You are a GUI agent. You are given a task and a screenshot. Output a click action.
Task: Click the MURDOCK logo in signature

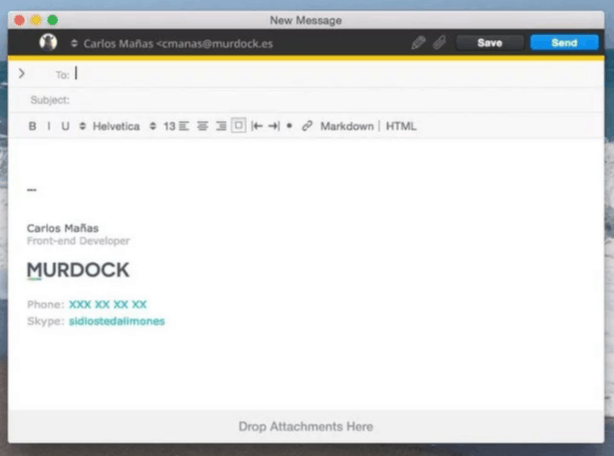pyautogui.click(x=78, y=270)
